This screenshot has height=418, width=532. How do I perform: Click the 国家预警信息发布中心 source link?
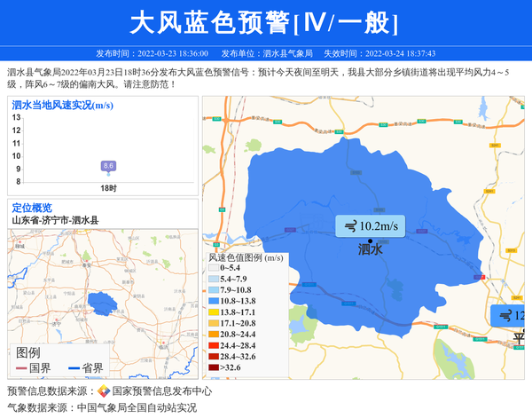coord(162,391)
